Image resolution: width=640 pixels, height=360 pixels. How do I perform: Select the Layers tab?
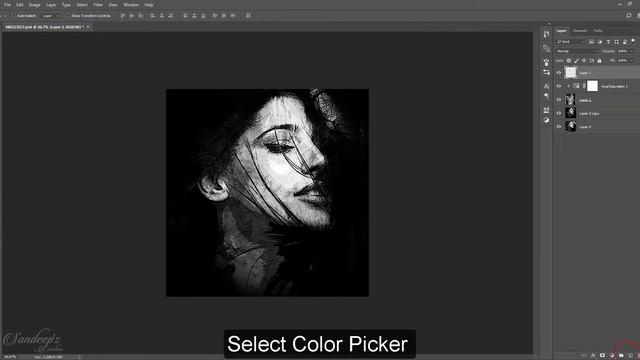pos(562,31)
